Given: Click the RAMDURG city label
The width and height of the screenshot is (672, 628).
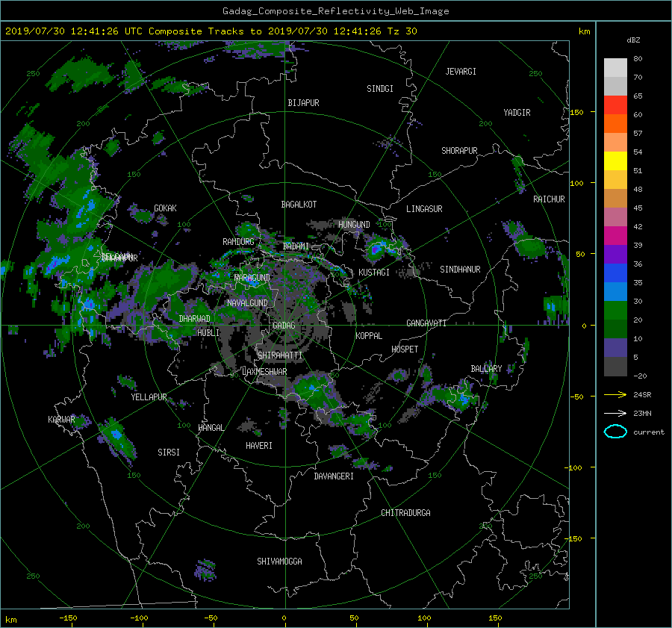Looking at the screenshot, I should [238, 242].
